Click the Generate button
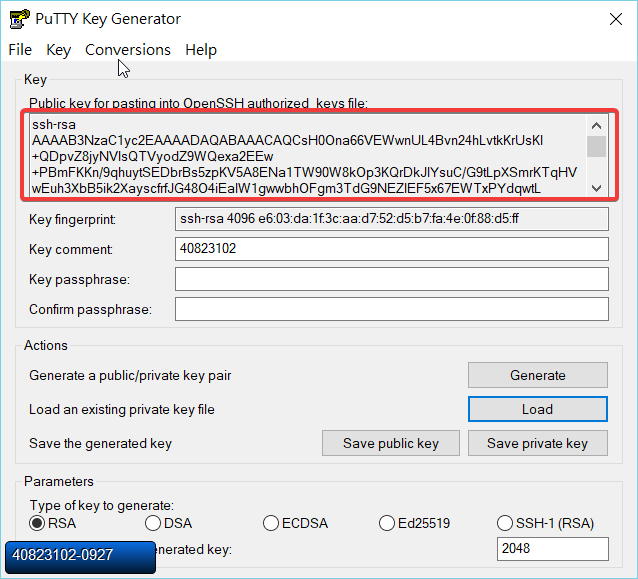Screen dimensions: 638x579 [537, 375]
